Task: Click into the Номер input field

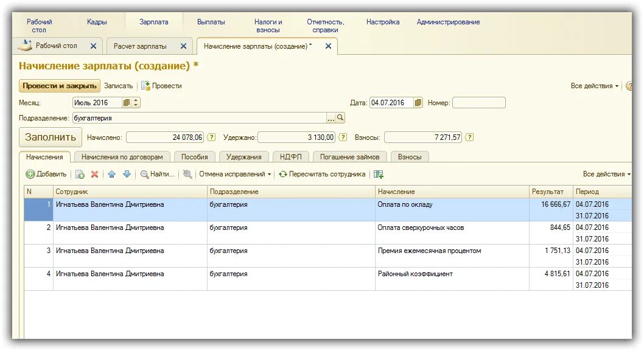Action: tap(479, 103)
